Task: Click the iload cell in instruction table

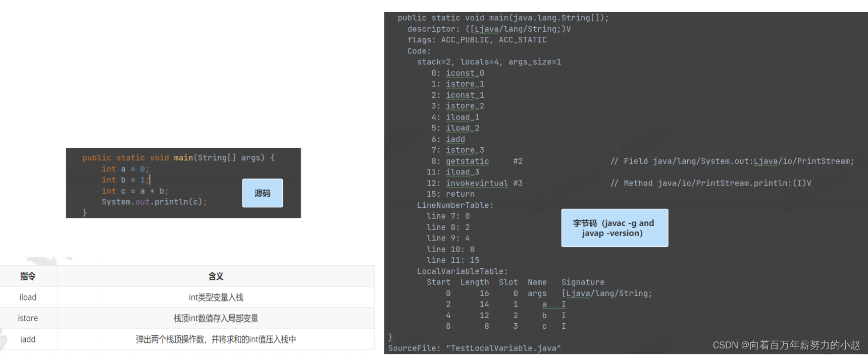Action: [28, 298]
